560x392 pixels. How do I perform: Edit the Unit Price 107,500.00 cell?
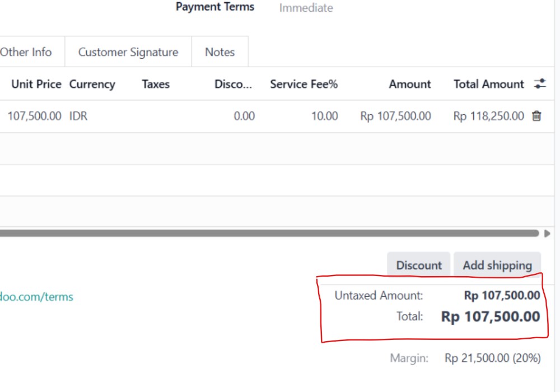[x=34, y=116]
